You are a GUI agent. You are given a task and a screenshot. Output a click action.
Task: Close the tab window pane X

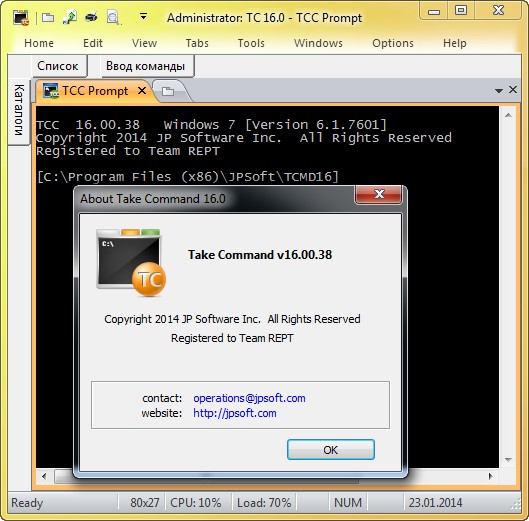click(513, 90)
